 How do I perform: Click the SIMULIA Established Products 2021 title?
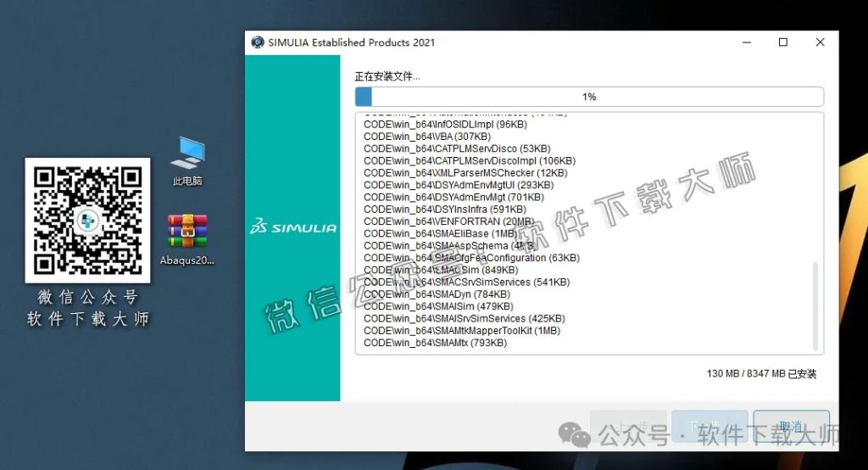pos(352,42)
